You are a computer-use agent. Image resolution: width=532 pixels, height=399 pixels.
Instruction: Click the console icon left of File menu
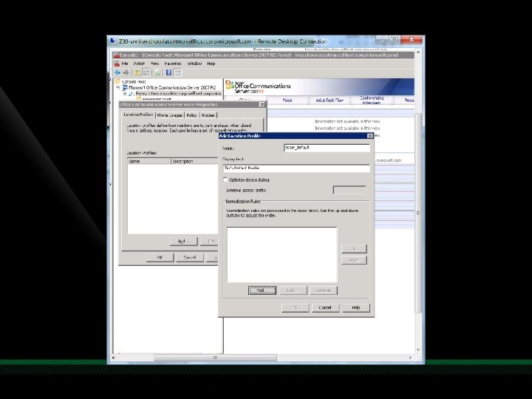pos(117,64)
